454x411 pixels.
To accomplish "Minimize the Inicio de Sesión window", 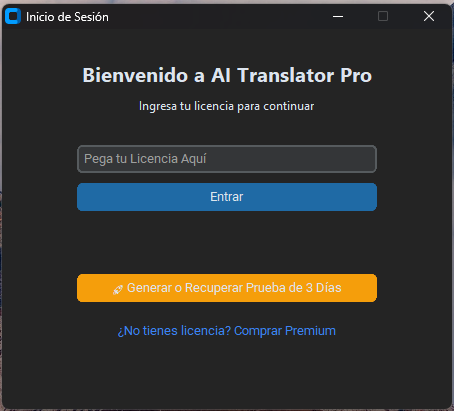I will (338, 16).
